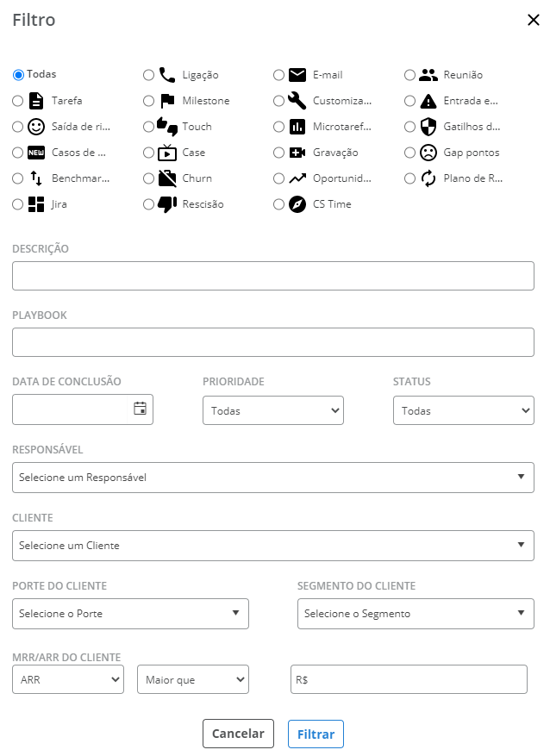The width and height of the screenshot is (550, 756).
Task: Select the Jira radio button
Action: pyautogui.click(x=18, y=204)
